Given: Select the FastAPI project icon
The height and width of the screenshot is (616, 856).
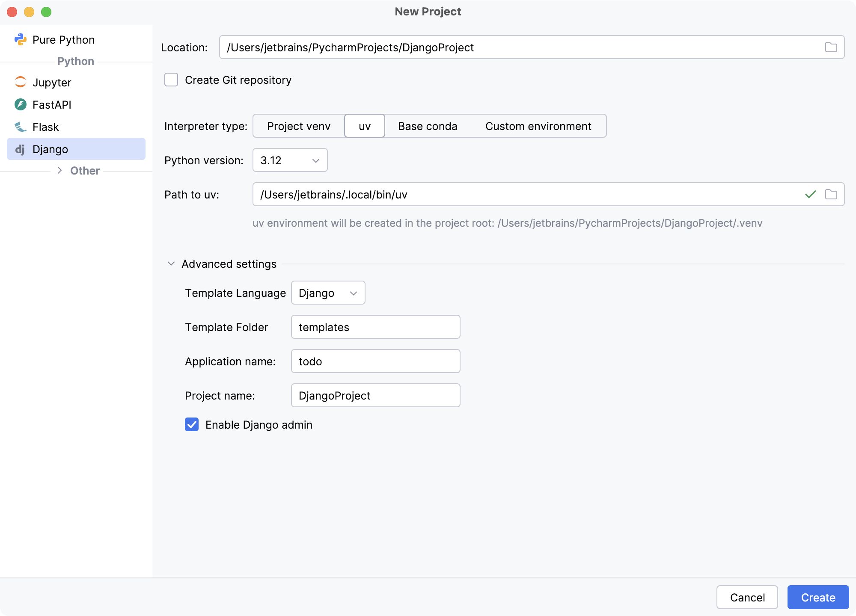Looking at the screenshot, I should click(x=20, y=104).
